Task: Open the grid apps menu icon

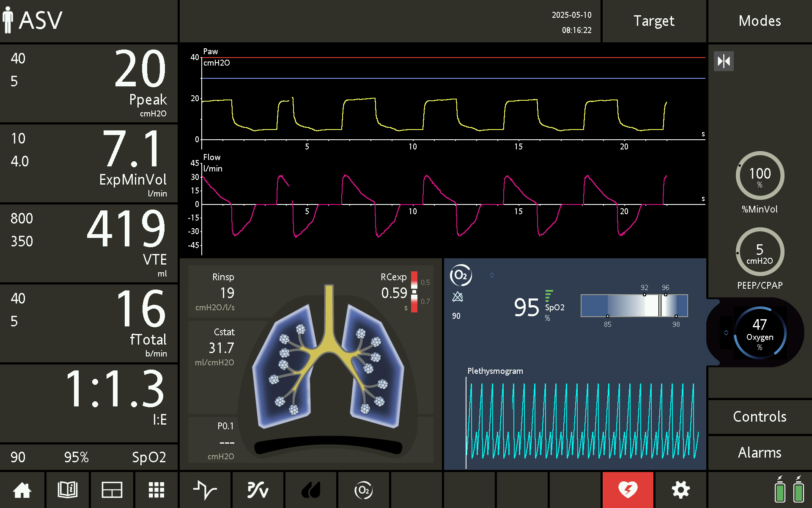Action: click(x=156, y=490)
